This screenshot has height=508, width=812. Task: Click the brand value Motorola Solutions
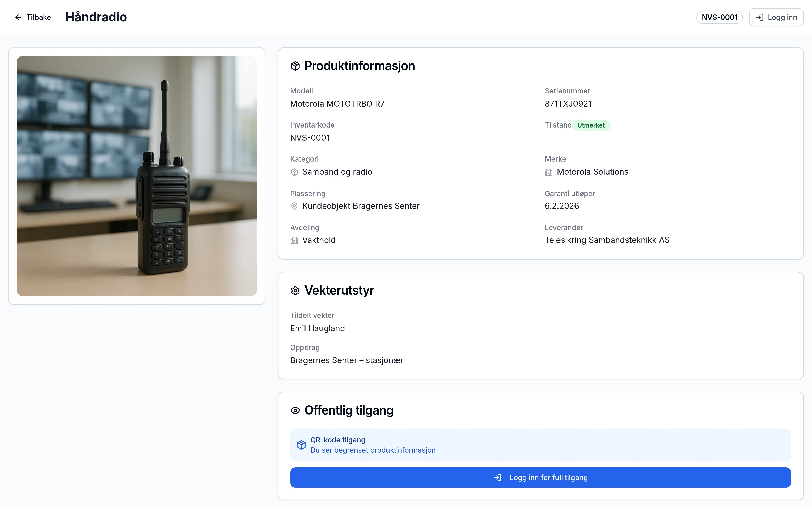[593, 172]
